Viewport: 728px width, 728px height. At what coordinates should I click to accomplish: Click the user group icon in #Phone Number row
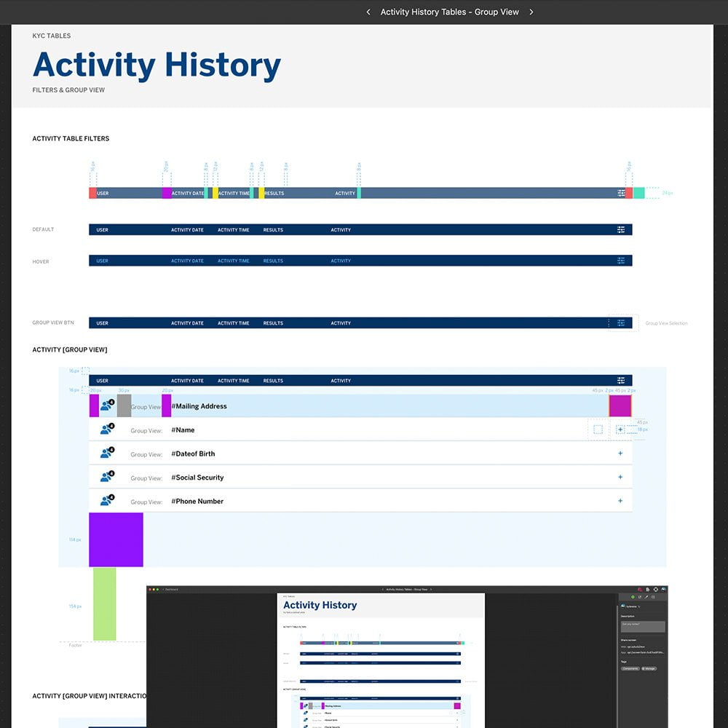coord(107,501)
